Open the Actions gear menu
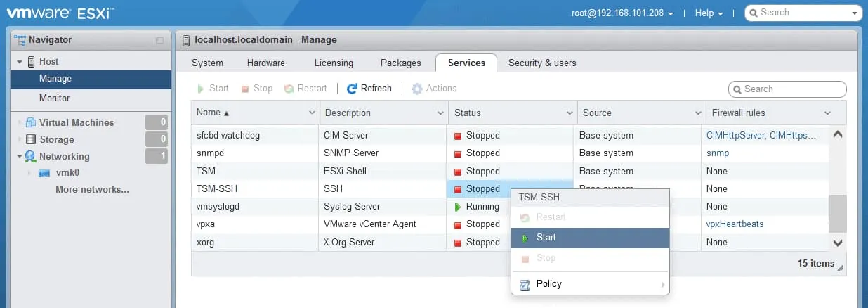 pos(417,89)
